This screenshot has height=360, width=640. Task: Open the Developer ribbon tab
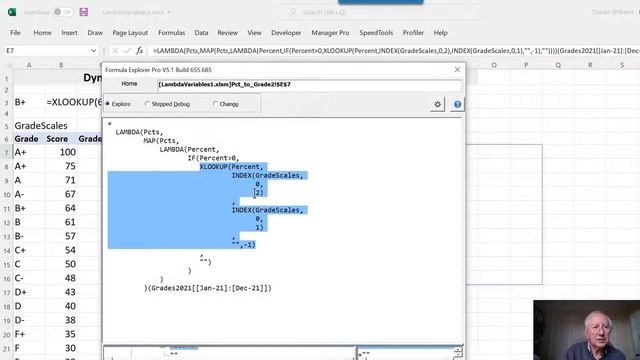[286, 33]
